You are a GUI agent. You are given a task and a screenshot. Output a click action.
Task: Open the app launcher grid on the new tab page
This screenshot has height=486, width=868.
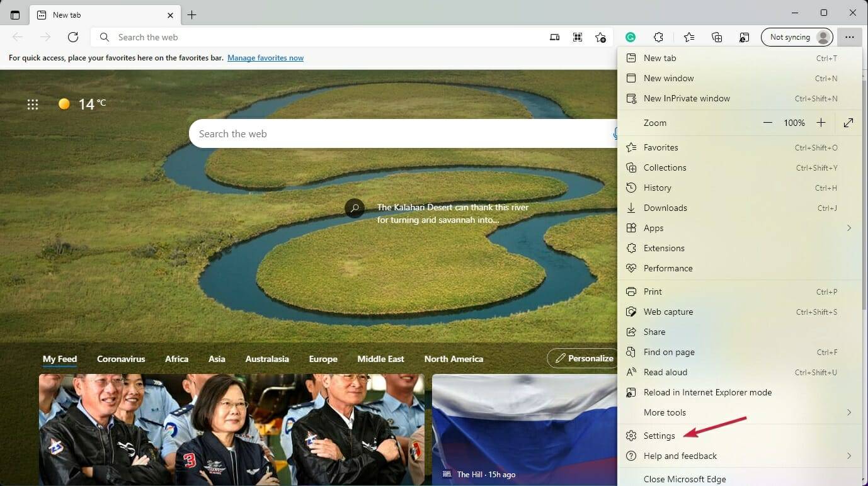pos(33,104)
